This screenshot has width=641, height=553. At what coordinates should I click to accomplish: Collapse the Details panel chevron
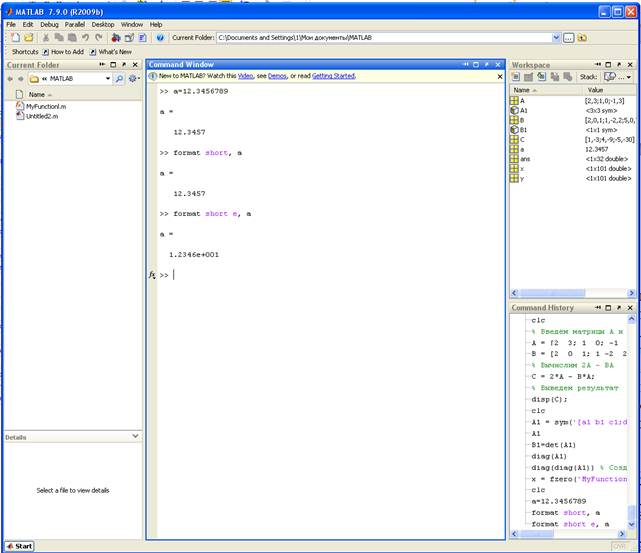coord(135,436)
